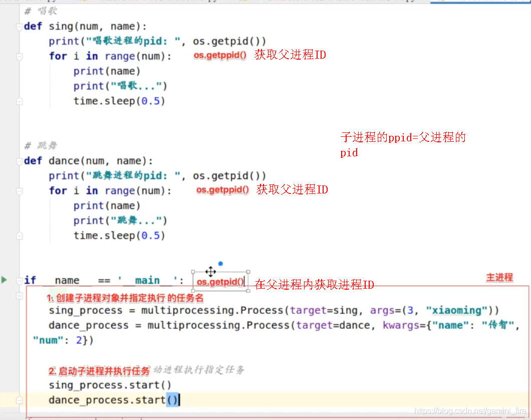Click the blue rotation handle above the os.getpid() box
Screen dimensions: 531x420
(x=220, y=264)
